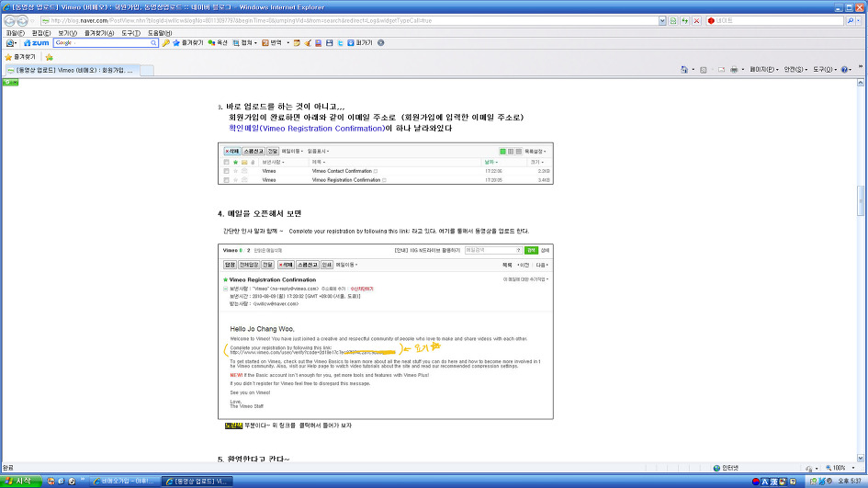The image size is (868, 488).
Task: Click the scrollbar up arrow
Action: click(861, 83)
